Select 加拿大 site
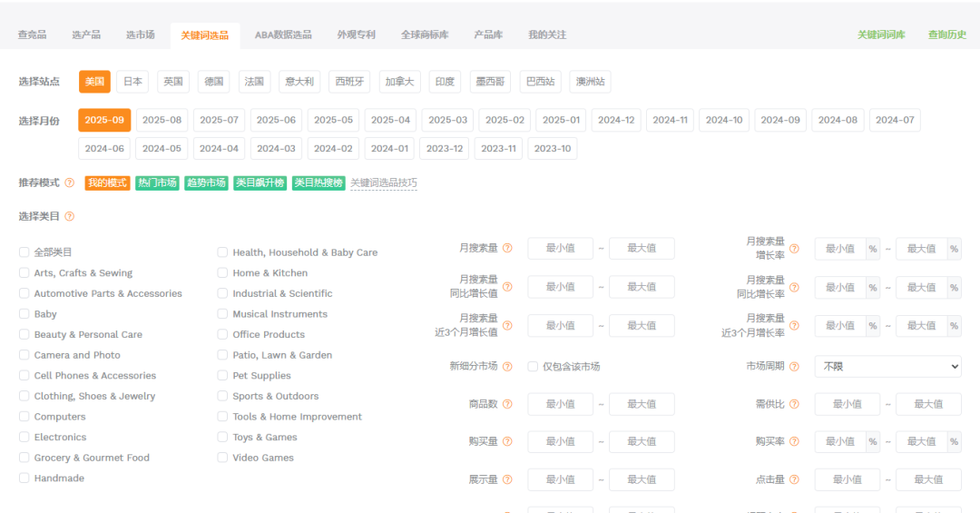 tap(399, 82)
